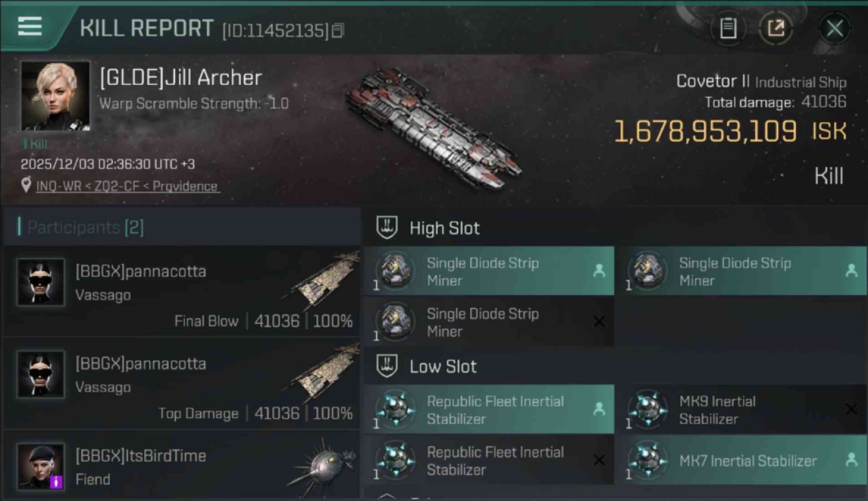Open the hamburger menu
868x501 pixels.
point(30,27)
